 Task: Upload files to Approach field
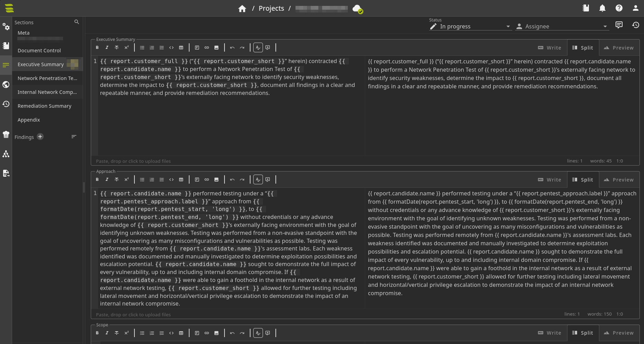coord(133,315)
